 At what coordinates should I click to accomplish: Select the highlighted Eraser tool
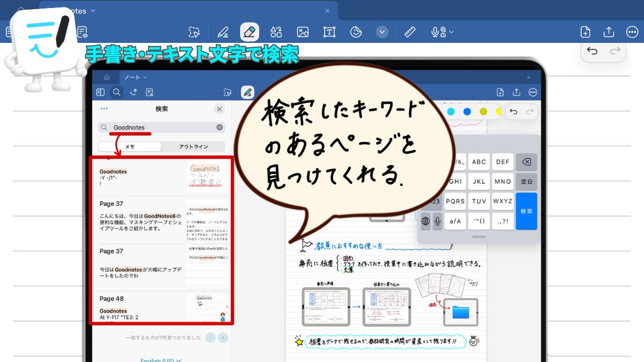click(250, 32)
